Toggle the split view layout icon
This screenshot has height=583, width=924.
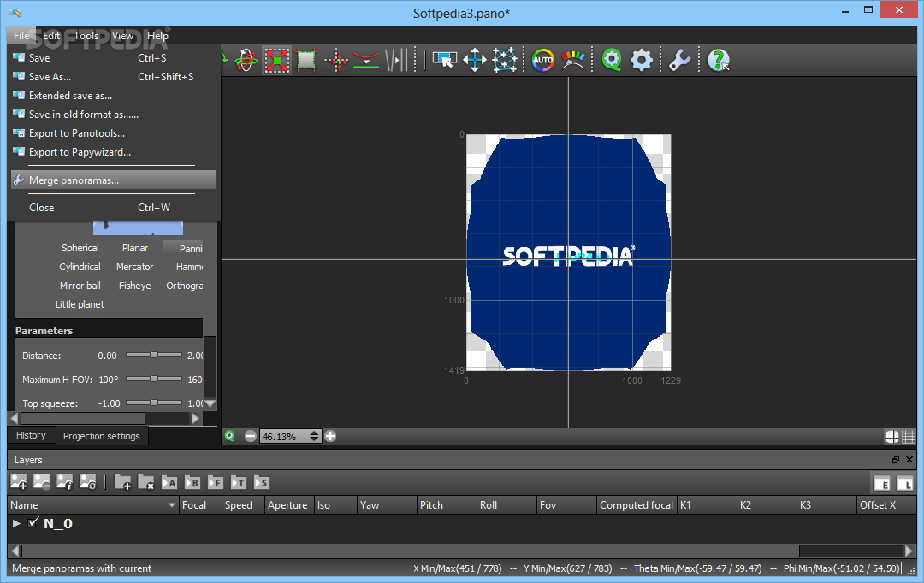pyautogui.click(x=891, y=436)
